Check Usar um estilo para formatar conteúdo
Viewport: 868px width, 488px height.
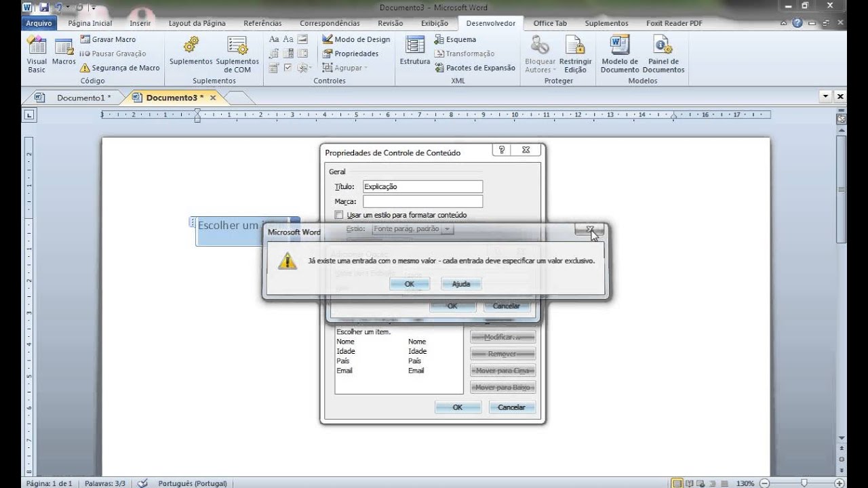pyautogui.click(x=339, y=215)
